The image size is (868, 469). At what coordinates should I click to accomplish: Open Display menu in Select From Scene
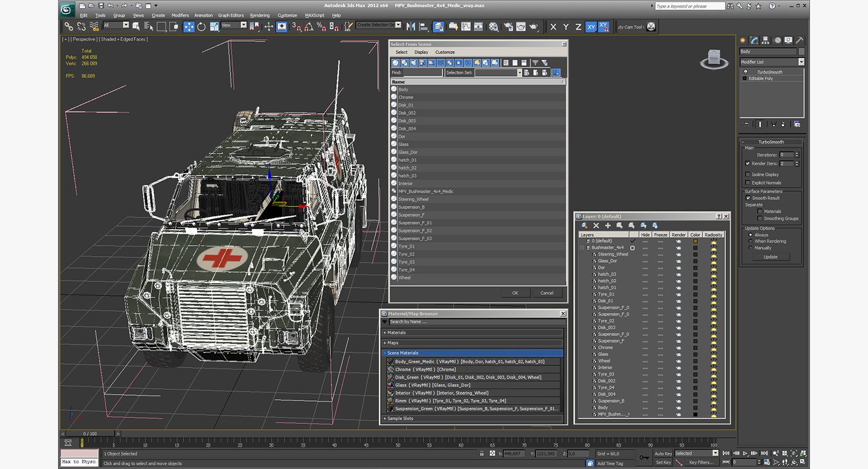coord(421,52)
